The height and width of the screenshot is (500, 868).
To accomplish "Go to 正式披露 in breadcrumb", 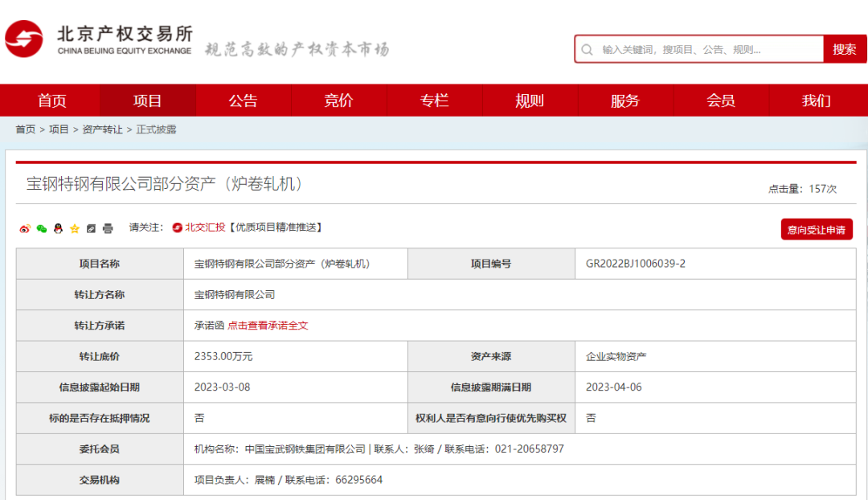I will (156, 129).
